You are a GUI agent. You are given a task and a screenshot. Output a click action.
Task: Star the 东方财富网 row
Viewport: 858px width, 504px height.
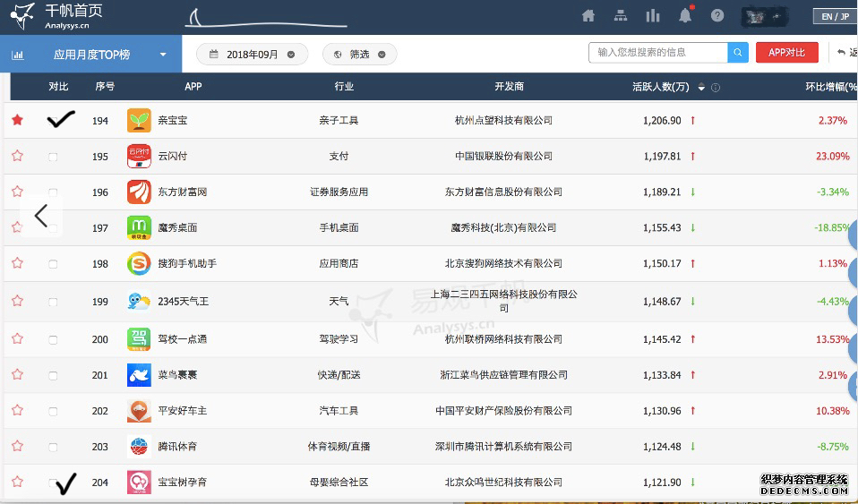tap(18, 192)
